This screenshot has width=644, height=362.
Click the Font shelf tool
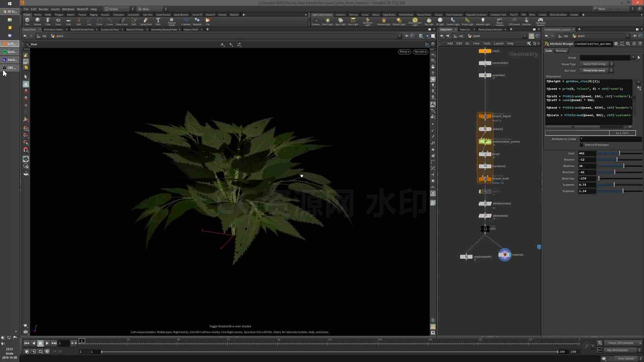158,21
